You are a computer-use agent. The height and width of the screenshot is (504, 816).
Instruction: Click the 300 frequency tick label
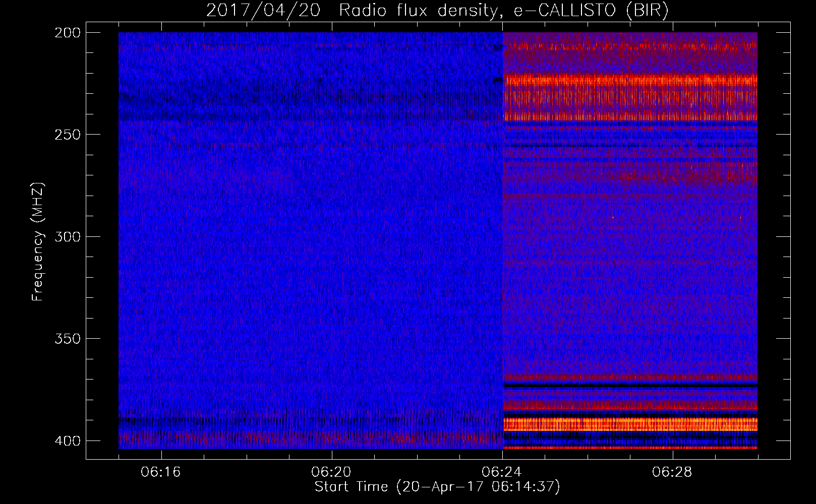pyautogui.click(x=68, y=236)
